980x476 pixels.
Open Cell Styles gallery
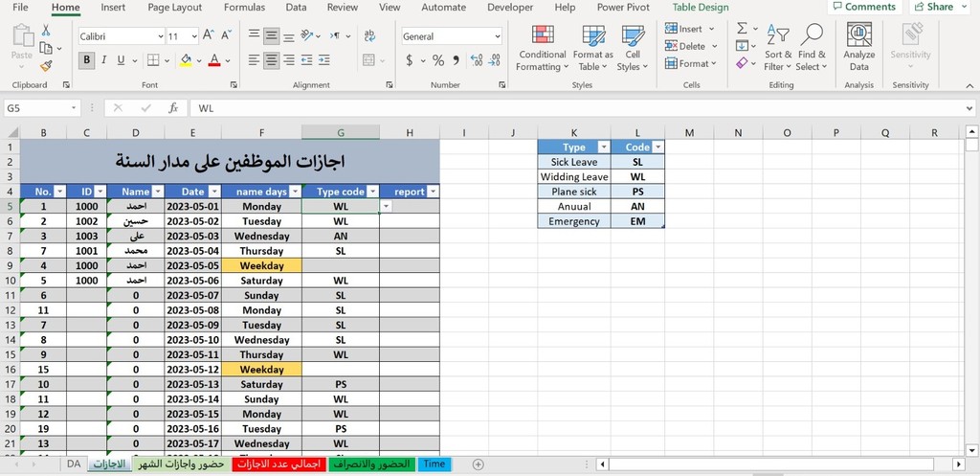coord(633,48)
